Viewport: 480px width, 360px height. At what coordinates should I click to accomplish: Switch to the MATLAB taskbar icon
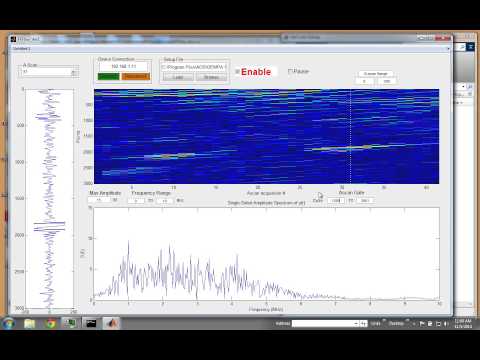click(112, 323)
